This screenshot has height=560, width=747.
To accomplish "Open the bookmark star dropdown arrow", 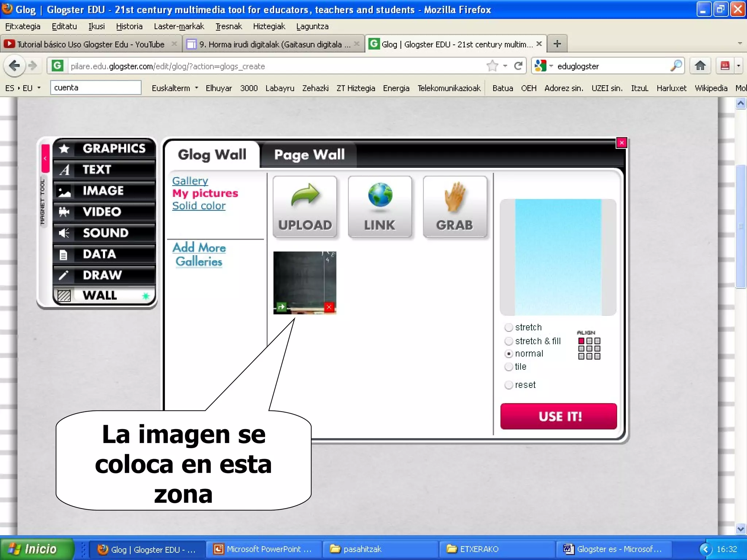I will (x=505, y=66).
